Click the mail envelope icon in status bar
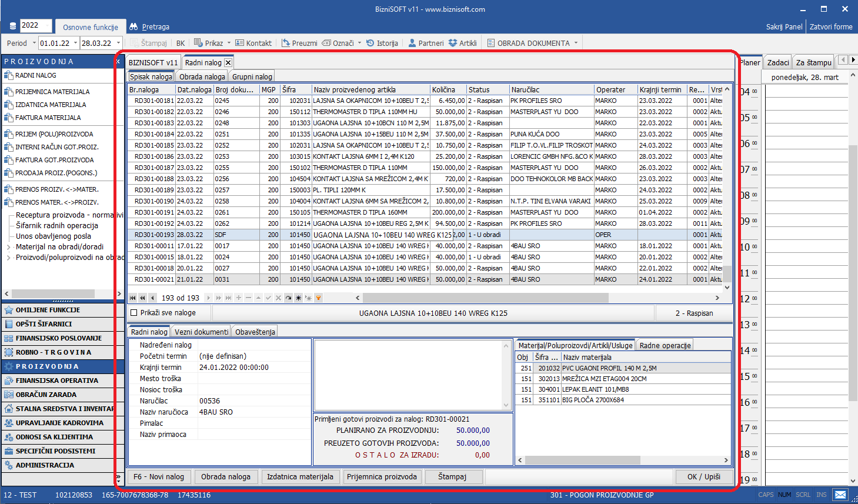The image size is (858, 504). (x=840, y=495)
